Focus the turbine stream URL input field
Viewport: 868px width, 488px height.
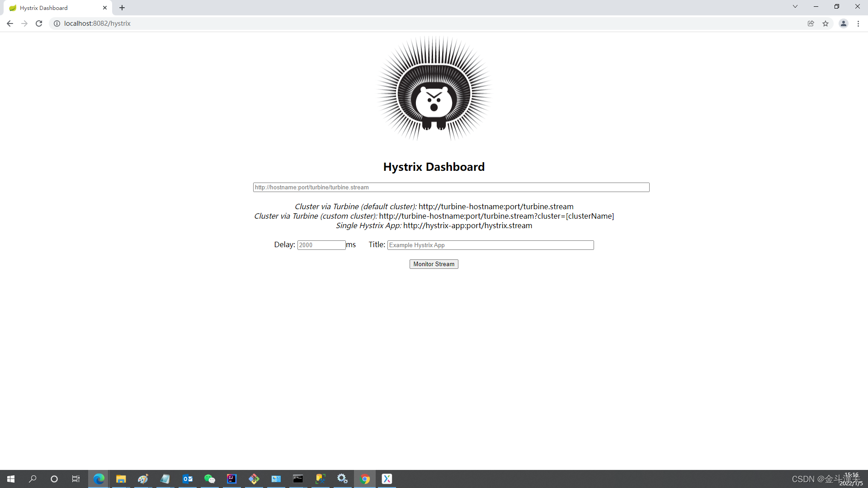tap(451, 187)
